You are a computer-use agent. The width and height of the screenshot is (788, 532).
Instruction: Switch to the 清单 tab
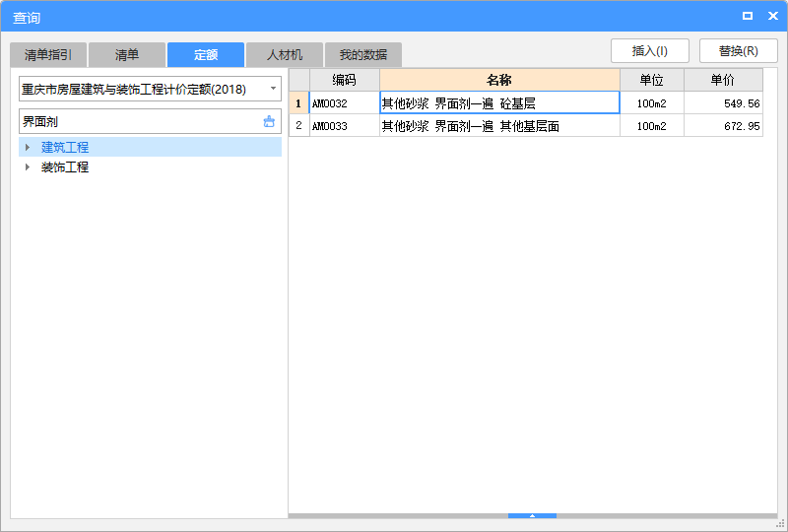pos(127,54)
